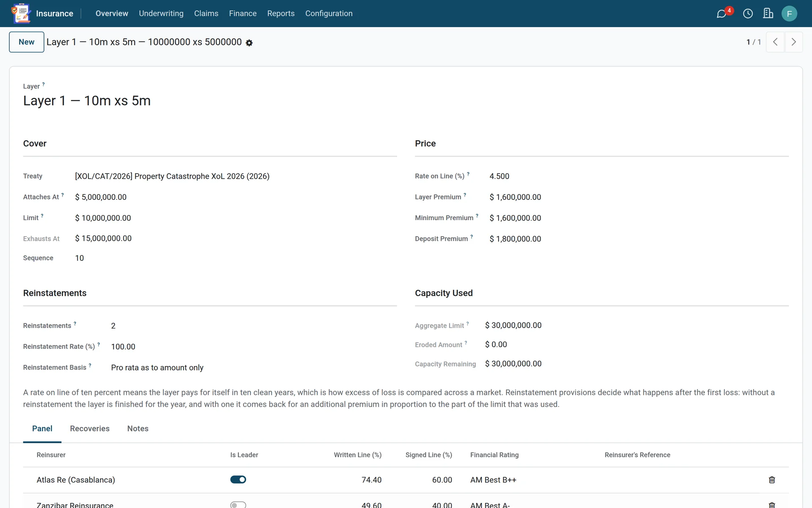The image size is (812, 508).
Task: Select the Panel tab
Action: point(42,428)
